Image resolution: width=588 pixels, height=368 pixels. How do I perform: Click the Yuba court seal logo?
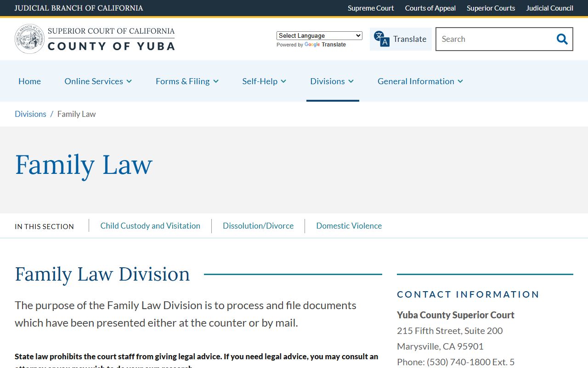29,39
